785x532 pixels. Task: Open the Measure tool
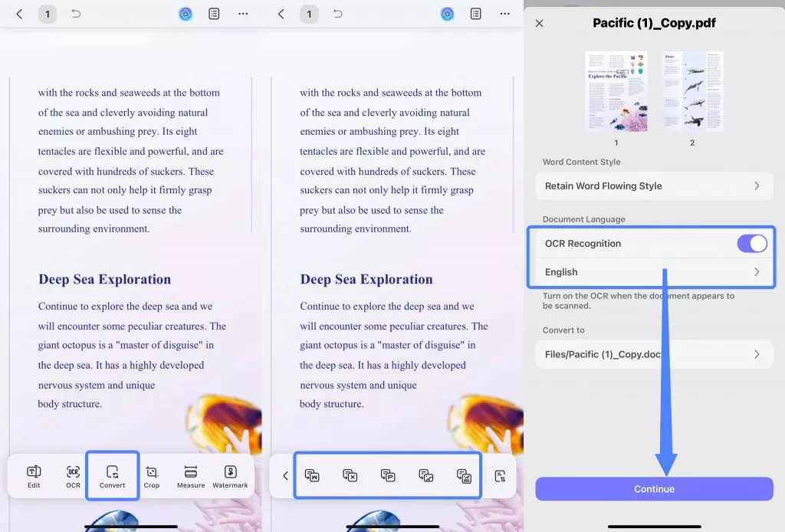[191, 476]
